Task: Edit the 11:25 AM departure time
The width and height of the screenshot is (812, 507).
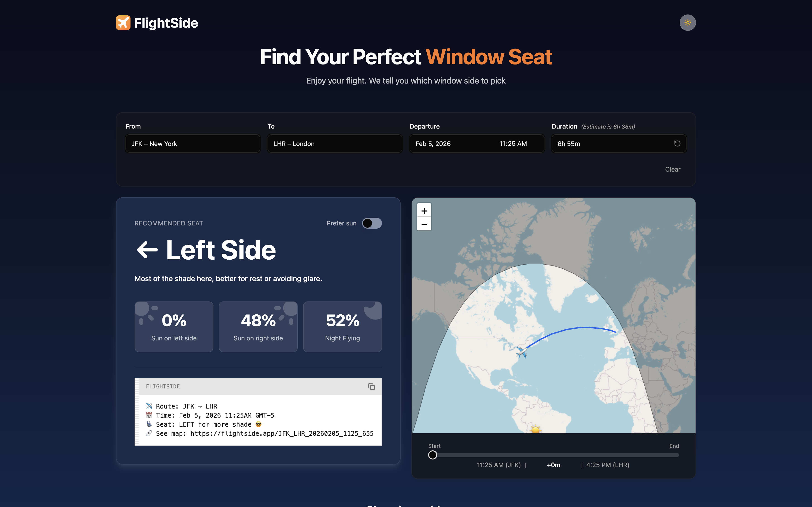Action: (x=513, y=144)
